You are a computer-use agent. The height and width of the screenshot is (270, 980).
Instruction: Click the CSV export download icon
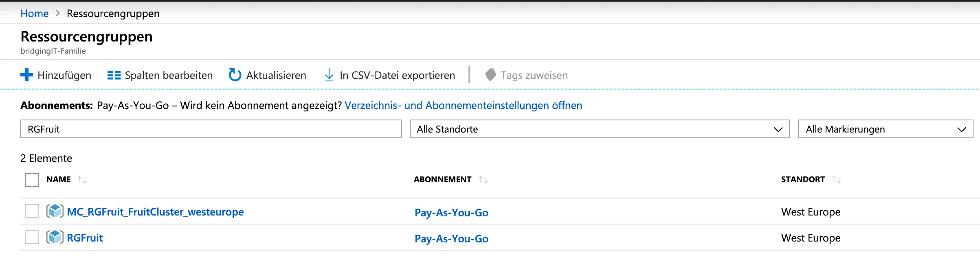click(329, 75)
